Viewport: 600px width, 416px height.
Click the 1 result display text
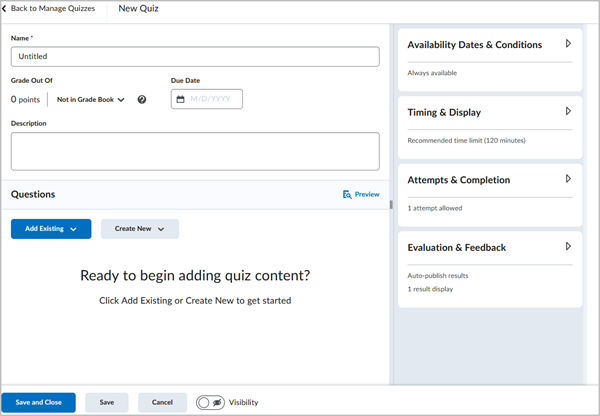tap(430, 289)
